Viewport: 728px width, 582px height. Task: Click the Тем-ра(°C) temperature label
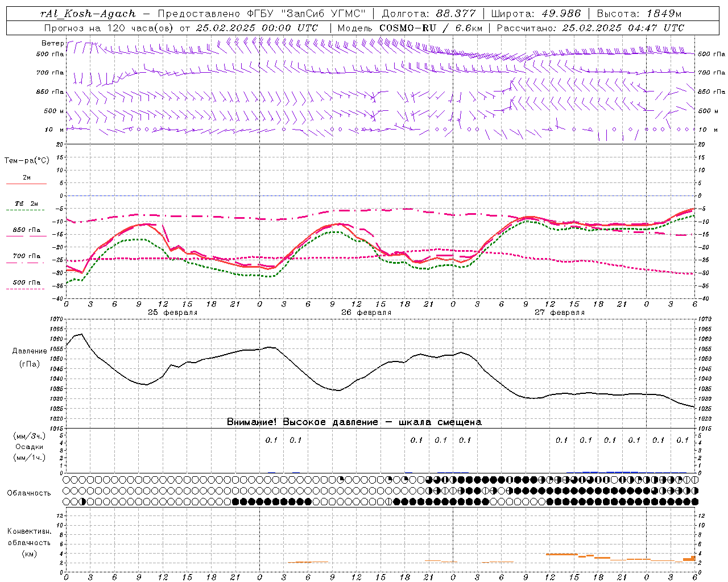click(x=27, y=161)
